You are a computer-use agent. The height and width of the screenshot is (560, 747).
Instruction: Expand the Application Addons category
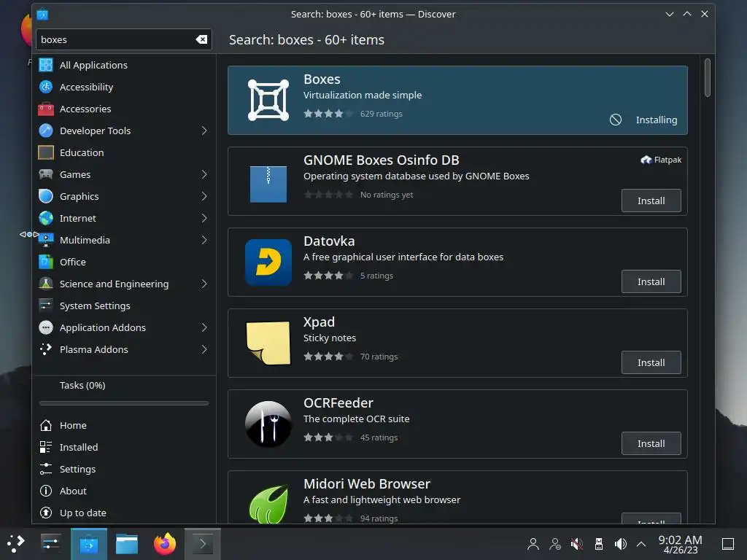coord(204,327)
